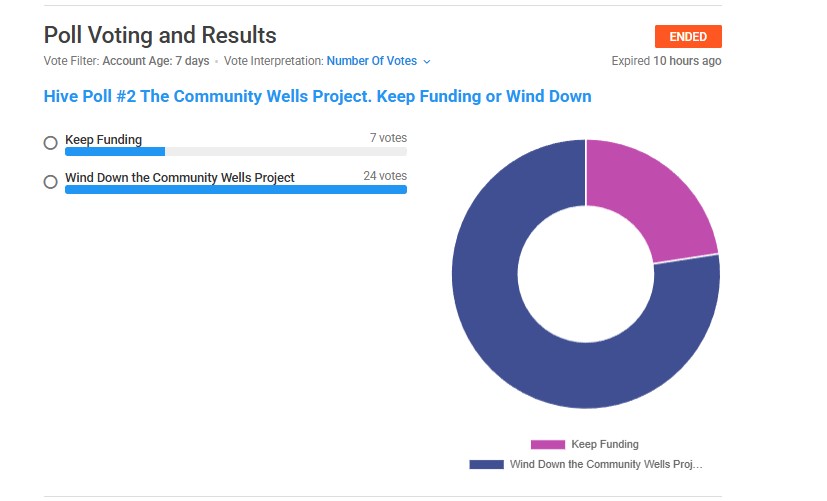This screenshot has width=827, height=501.
Task: Click the Poll Voting and Results heading
Action: (x=160, y=35)
